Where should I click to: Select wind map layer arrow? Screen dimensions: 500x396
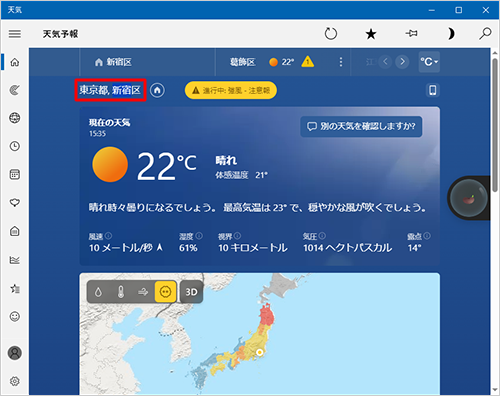click(143, 292)
